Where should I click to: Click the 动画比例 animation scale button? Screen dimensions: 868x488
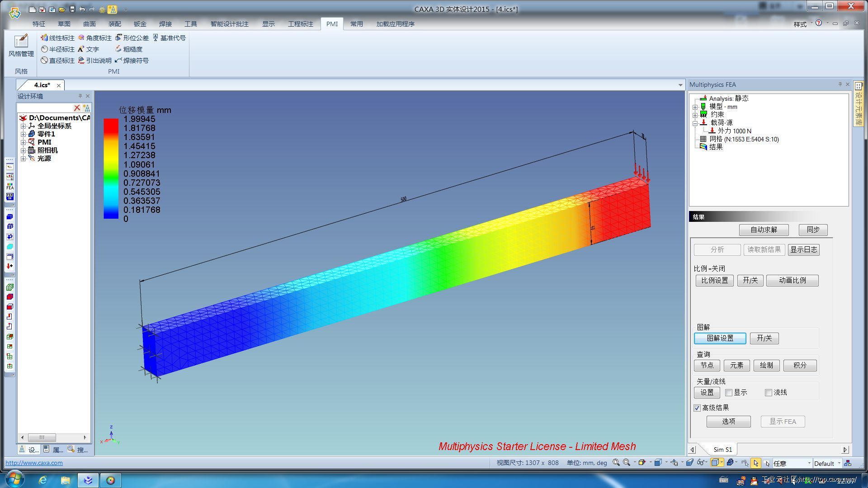[793, 281]
